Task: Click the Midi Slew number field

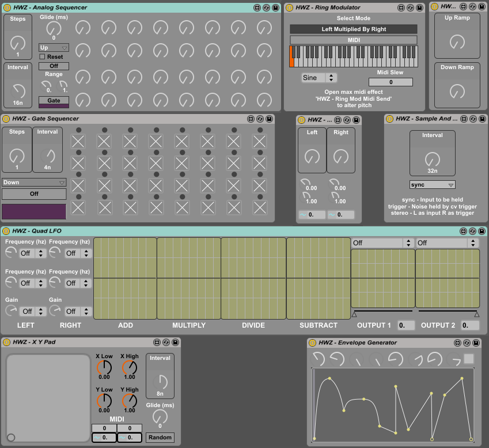Action: [x=391, y=82]
